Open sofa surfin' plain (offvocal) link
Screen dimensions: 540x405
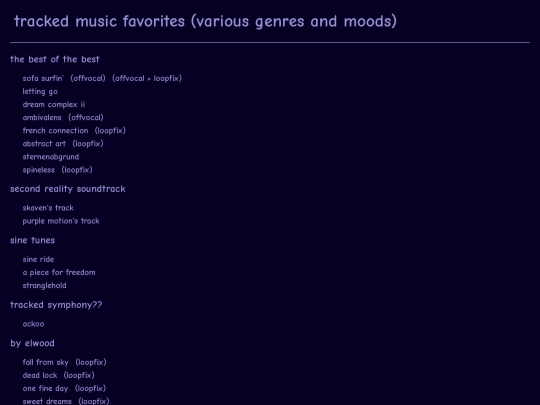pos(88,78)
